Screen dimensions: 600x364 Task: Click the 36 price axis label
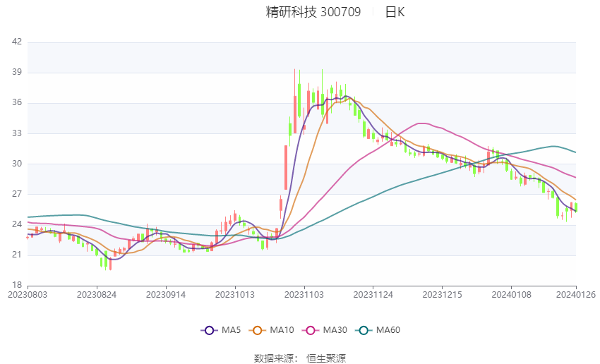[x=17, y=102]
